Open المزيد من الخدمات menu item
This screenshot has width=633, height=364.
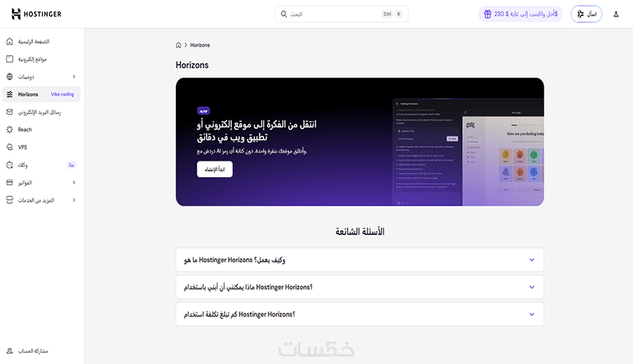[x=36, y=200]
